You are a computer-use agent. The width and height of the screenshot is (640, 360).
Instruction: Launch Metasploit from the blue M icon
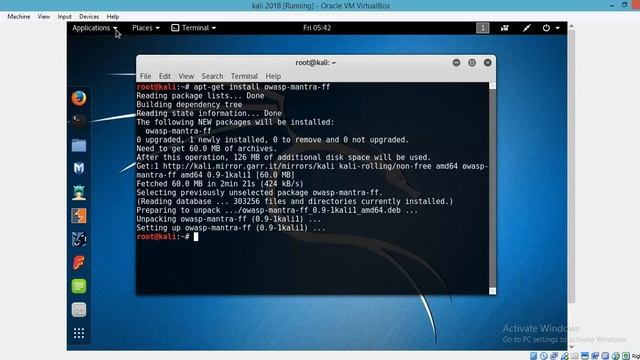point(79,168)
